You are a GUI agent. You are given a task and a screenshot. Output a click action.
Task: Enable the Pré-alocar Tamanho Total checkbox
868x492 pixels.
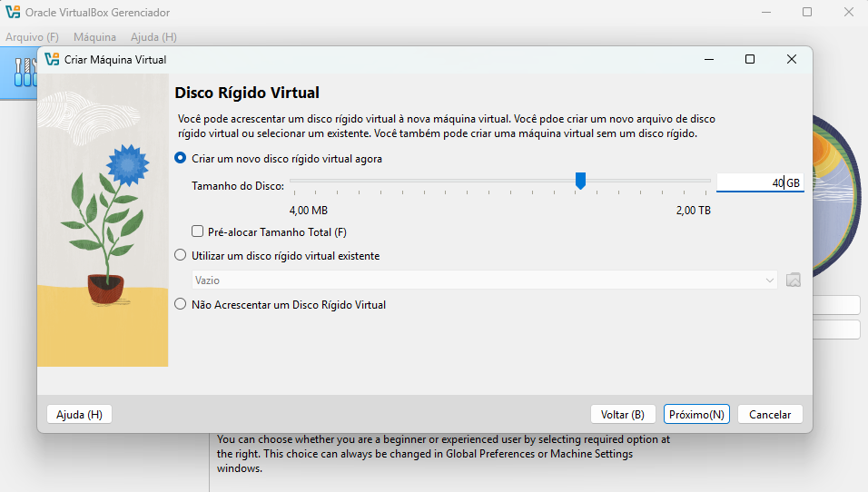pos(198,231)
